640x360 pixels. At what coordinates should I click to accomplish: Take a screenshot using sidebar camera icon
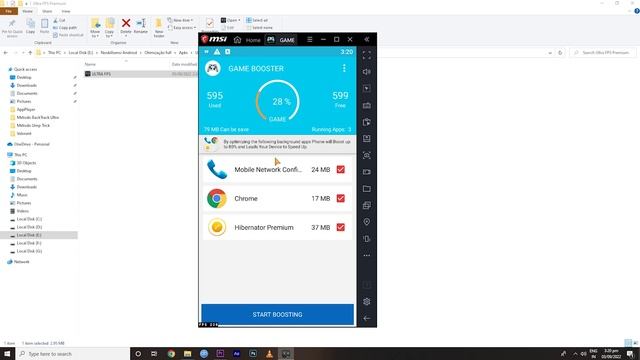click(367, 156)
